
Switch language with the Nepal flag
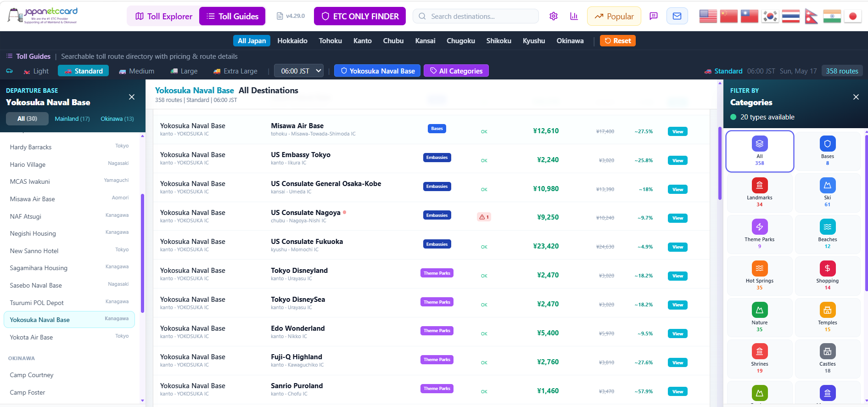tap(812, 16)
